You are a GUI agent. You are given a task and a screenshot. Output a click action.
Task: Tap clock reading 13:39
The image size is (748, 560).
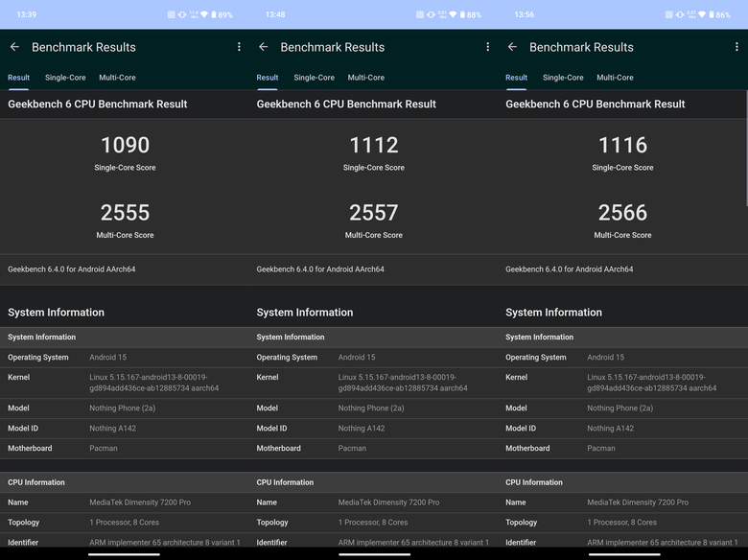(x=26, y=14)
